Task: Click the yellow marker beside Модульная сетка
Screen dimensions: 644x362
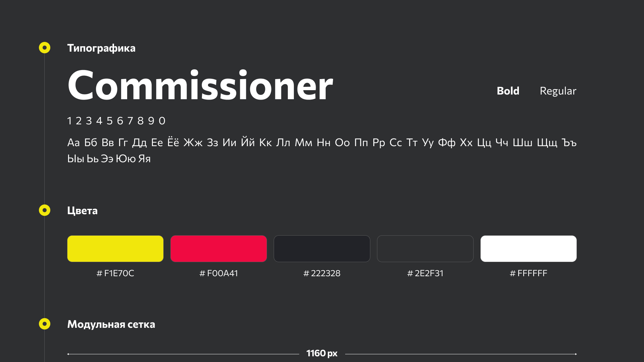Action: tap(45, 324)
